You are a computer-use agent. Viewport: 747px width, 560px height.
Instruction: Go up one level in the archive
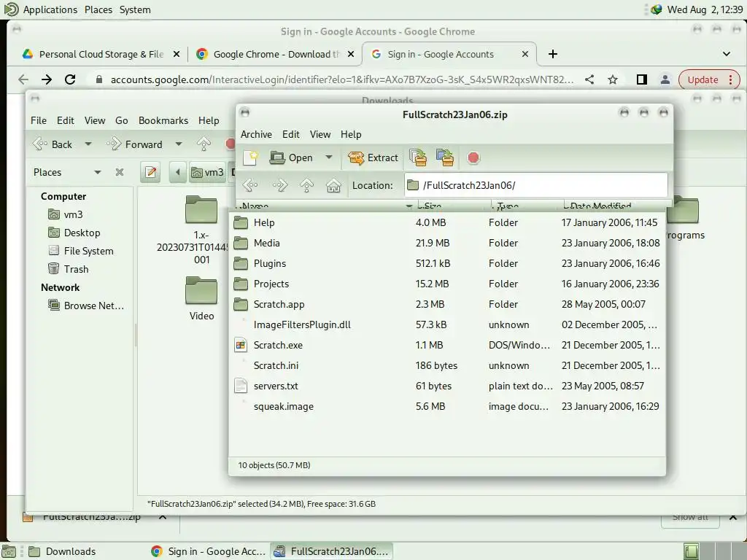(x=307, y=185)
